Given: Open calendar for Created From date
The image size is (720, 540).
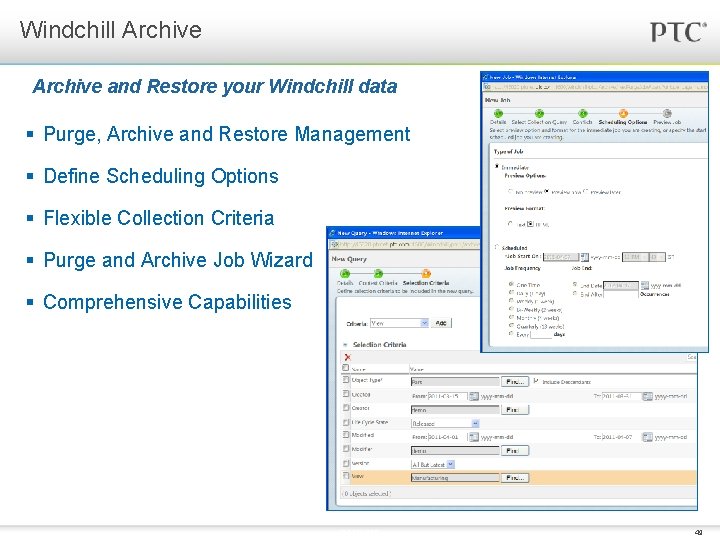Looking at the screenshot, I should pos(473,396).
